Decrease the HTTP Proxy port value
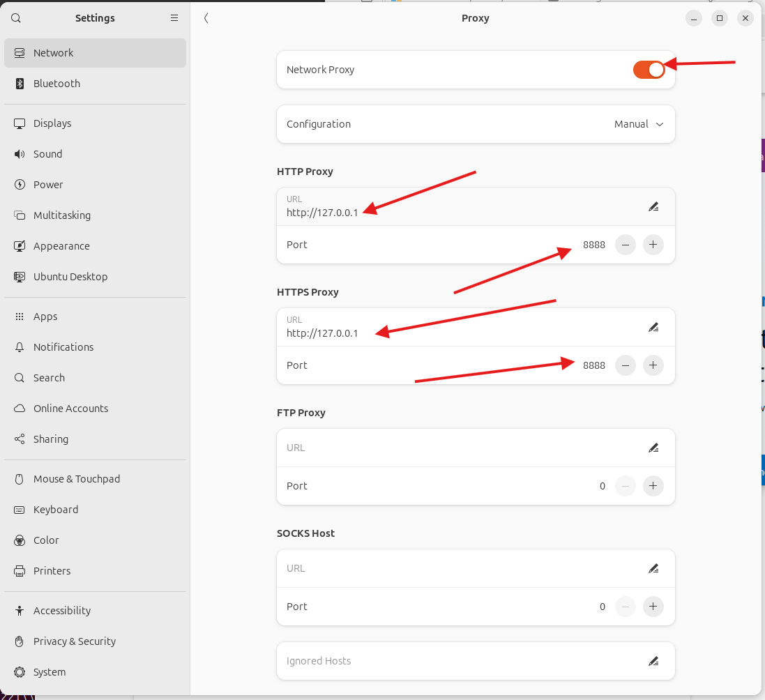Viewport: 765px width, 700px height. (x=626, y=245)
